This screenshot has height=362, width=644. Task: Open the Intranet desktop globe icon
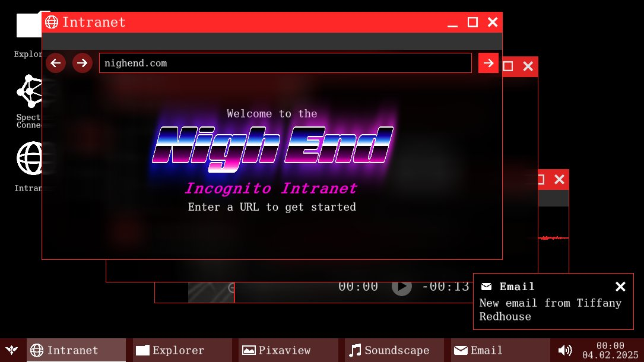click(28, 167)
